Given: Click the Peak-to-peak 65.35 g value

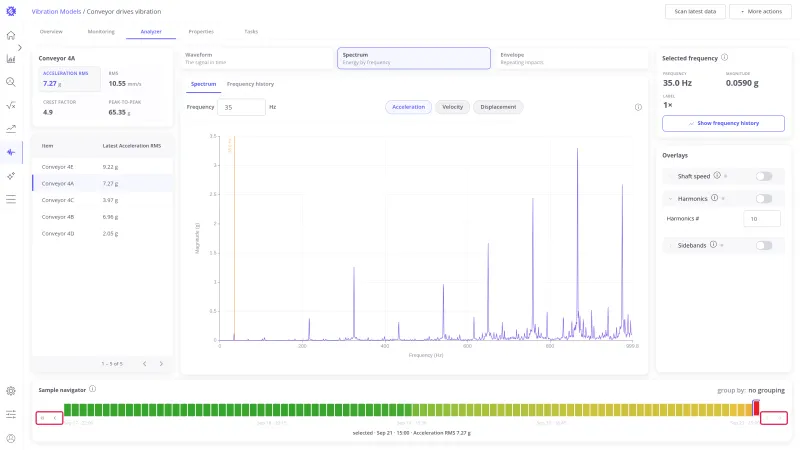Looking at the screenshot, I should coord(119,112).
